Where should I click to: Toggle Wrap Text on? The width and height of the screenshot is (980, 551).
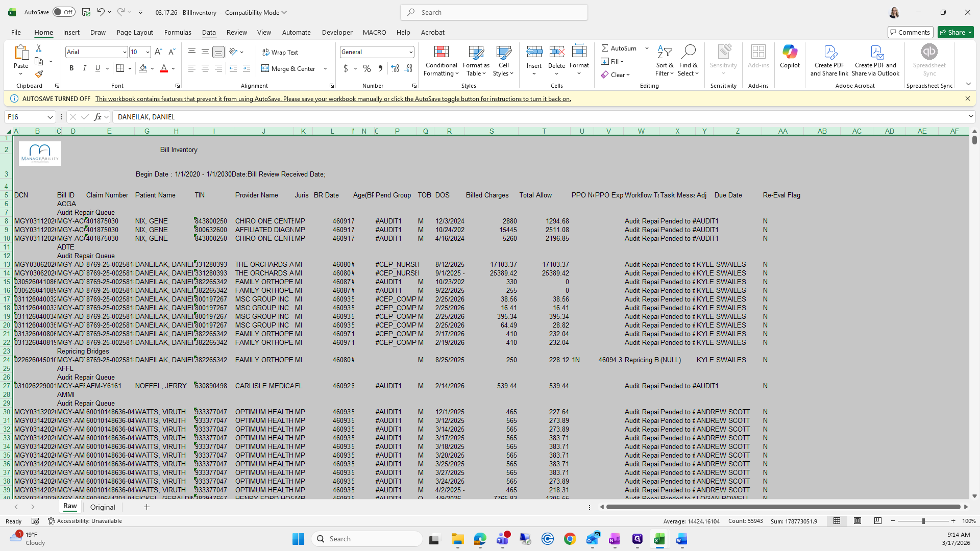coord(280,52)
